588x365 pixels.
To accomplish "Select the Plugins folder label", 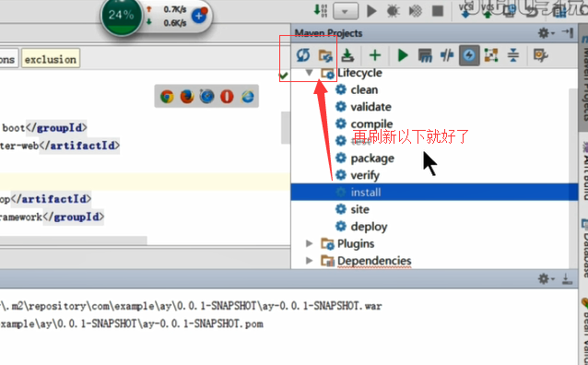I will [x=356, y=244].
